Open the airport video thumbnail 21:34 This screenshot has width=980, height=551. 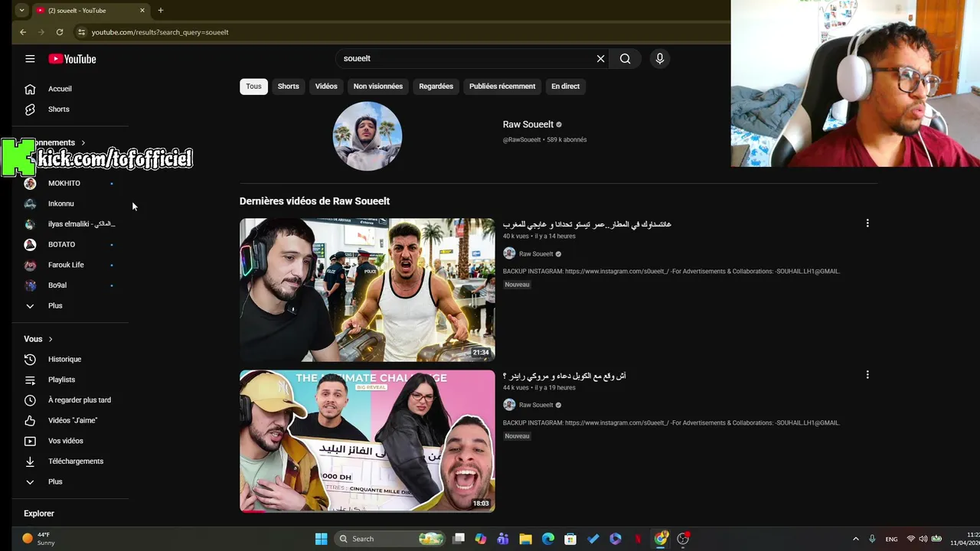pyautogui.click(x=367, y=290)
